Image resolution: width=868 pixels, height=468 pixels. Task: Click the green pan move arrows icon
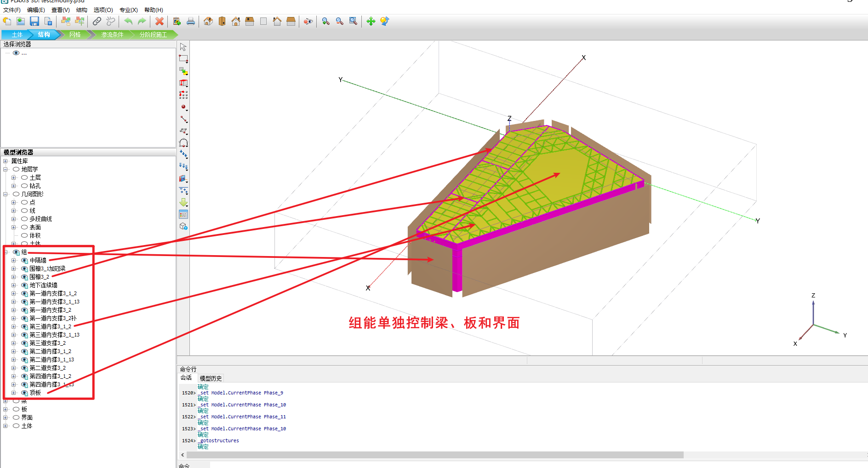[371, 21]
